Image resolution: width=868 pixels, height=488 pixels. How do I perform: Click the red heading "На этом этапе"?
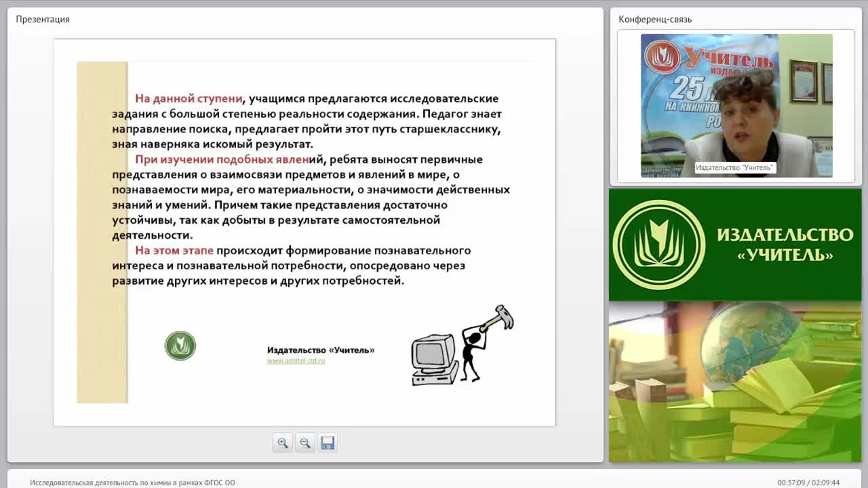[x=174, y=250]
